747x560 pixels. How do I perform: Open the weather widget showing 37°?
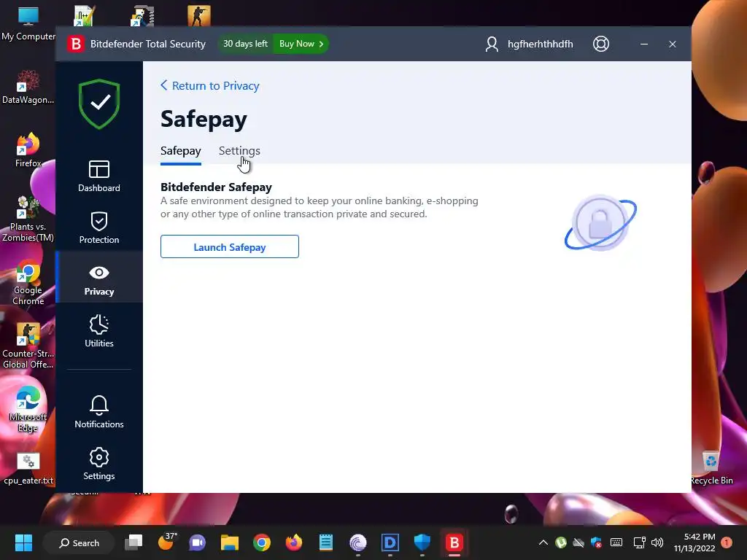click(167, 542)
